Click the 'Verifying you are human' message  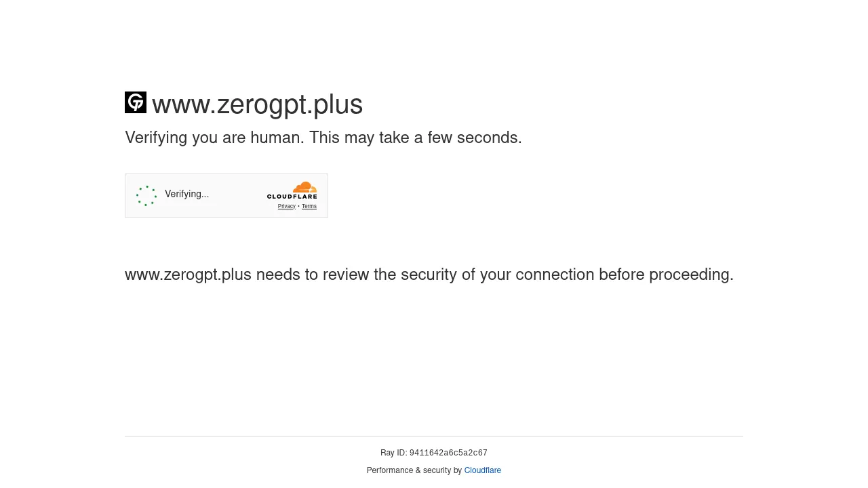(x=323, y=138)
